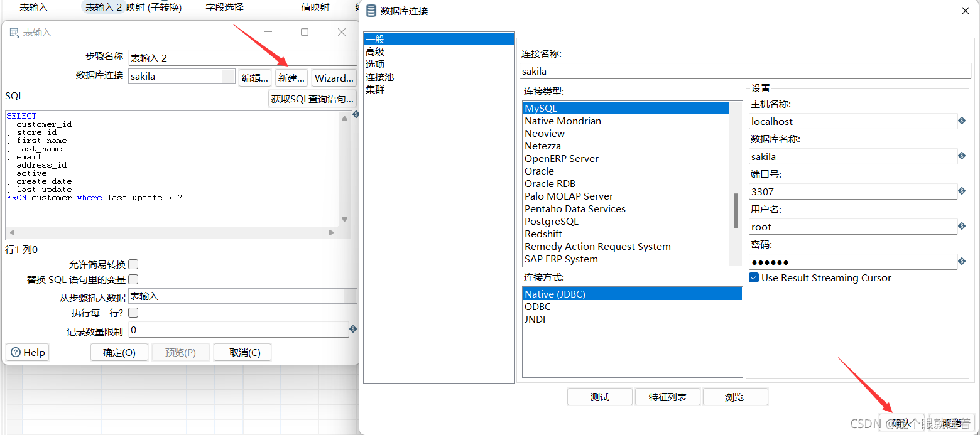
Task: Click the 用户名 root field
Action: click(x=853, y=227)
